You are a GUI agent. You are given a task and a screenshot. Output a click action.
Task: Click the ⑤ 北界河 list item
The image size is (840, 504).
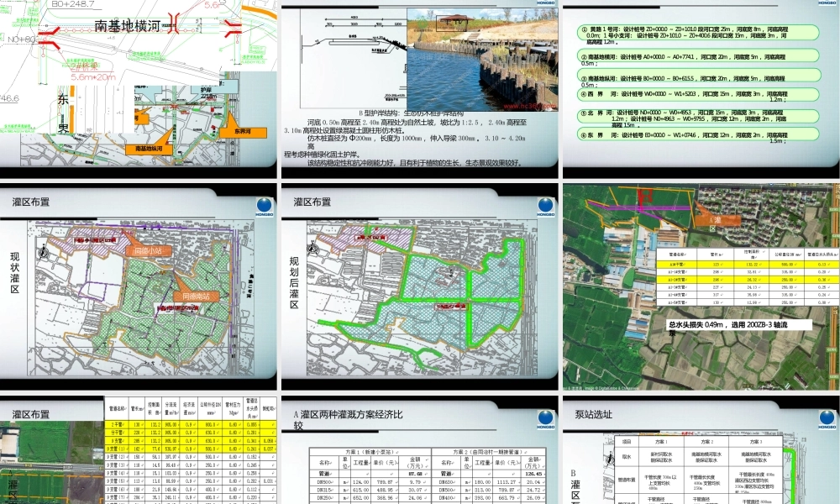(x=698, y=116)
